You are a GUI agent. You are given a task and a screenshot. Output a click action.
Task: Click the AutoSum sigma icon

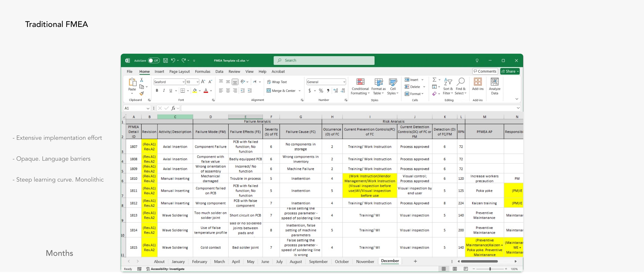[434, 80]
